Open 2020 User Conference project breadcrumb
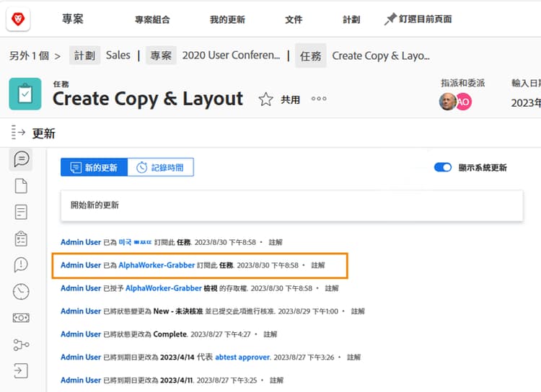 pyautogui.click(x=231, y=55)
